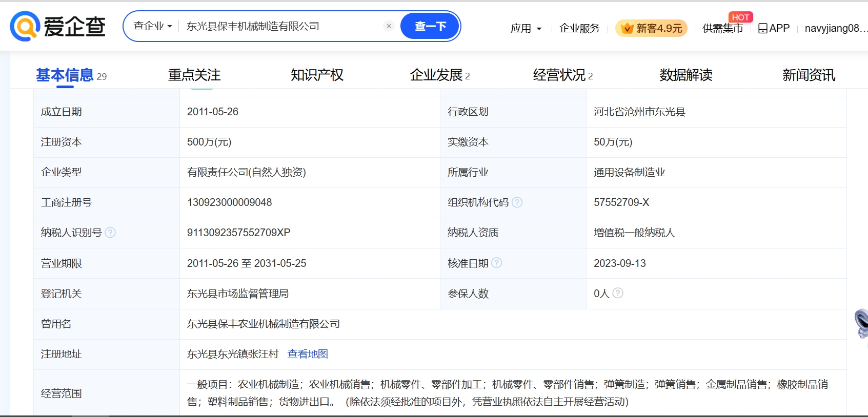The image size is (868, 417).
Task: Open 供需集市 in the top navigation
Action: (722, 28)
